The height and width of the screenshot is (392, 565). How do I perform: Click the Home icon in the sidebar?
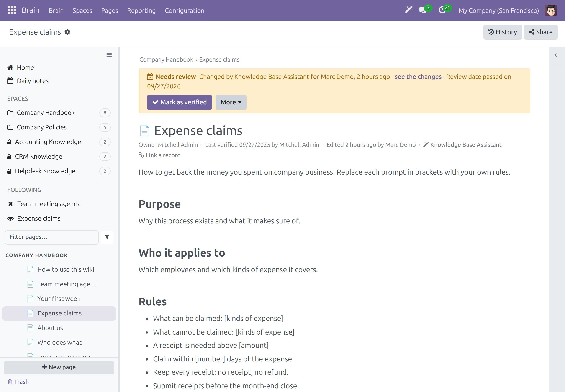click(x=10, y=67)
